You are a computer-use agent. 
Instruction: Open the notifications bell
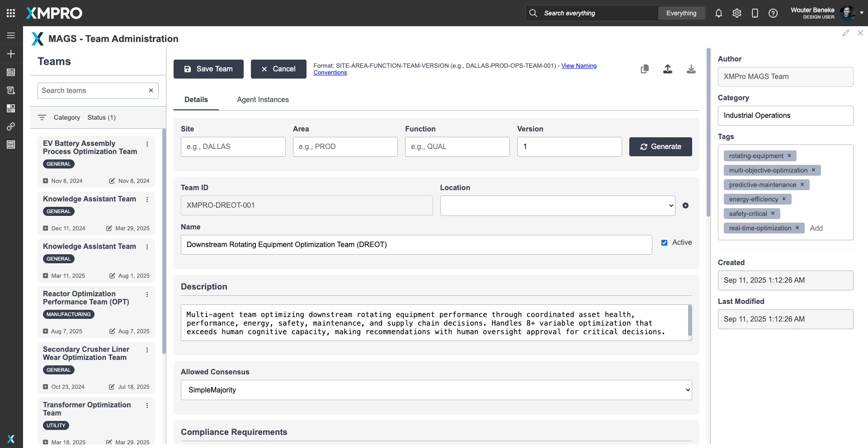pos(718,13)
